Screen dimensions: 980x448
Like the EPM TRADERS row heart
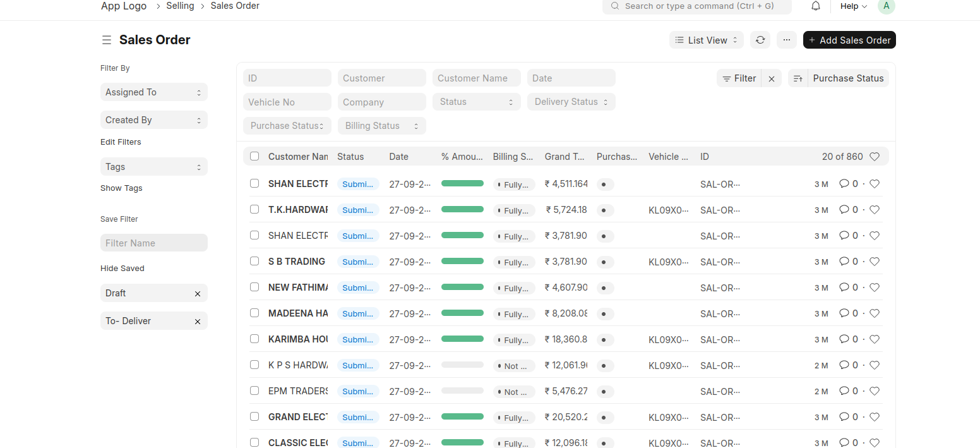pyautogui.click(x=875, y=391)
